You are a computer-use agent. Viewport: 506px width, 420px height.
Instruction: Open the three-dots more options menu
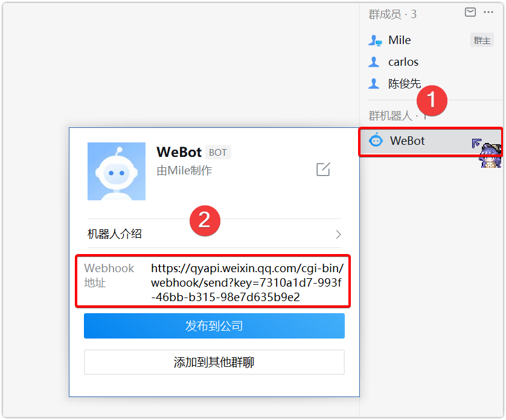(488, 12)
